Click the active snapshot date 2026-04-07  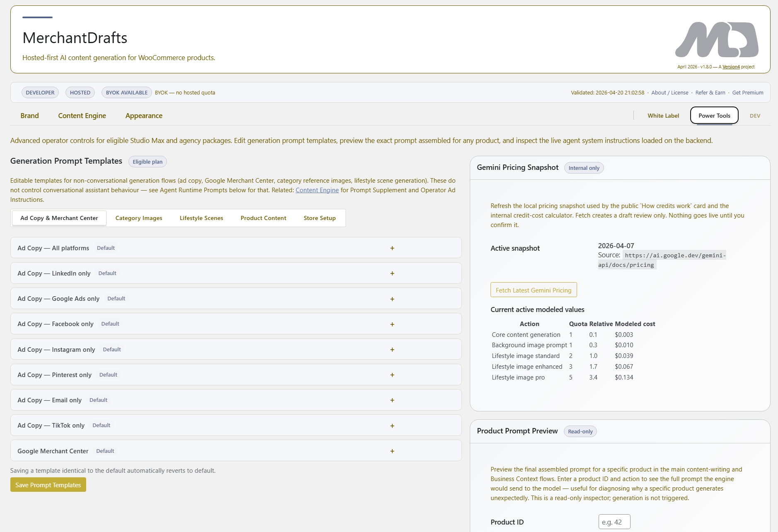(616, 246)
